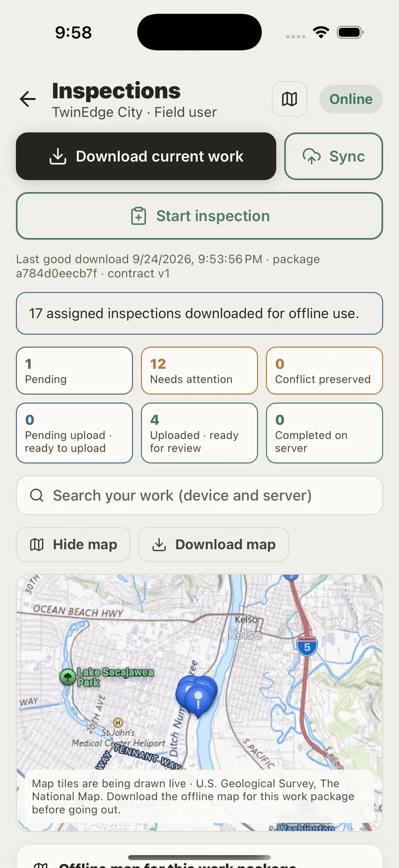
Task: Start a new inspection
Action: pos(199,216)
